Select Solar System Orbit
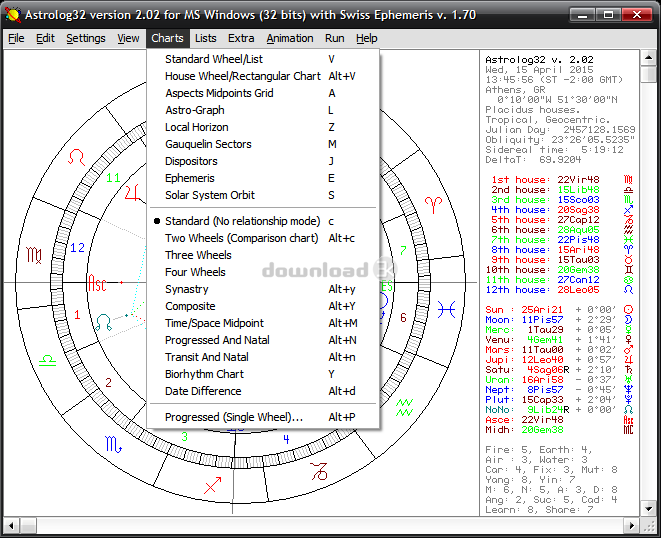661x538 pixels. [x=263, y=195]
